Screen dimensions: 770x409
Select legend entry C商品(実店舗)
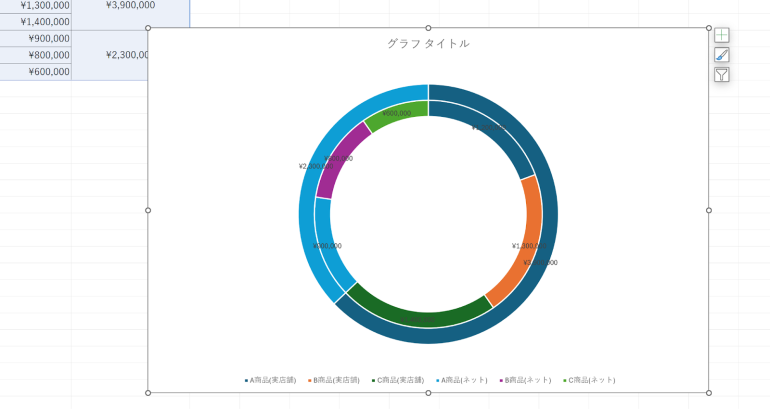point(397,380)
